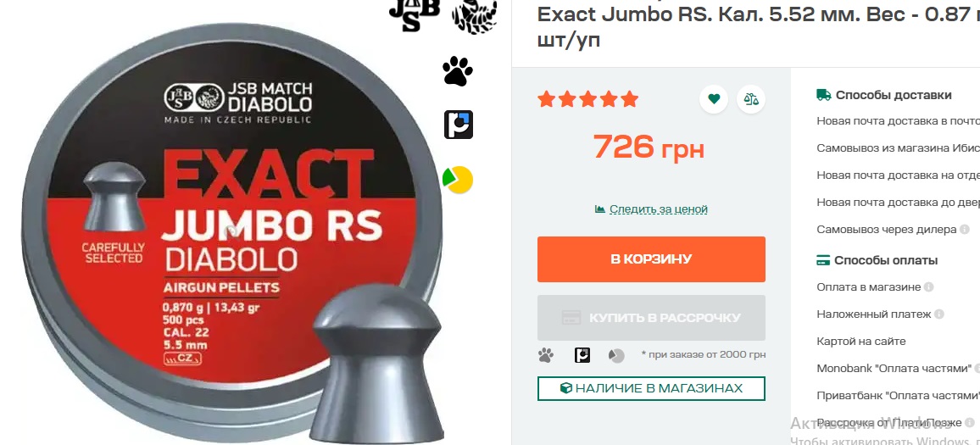Click the compare scales icon
The height and width of the screenshot is (445, 980).
tap(750, 99)
